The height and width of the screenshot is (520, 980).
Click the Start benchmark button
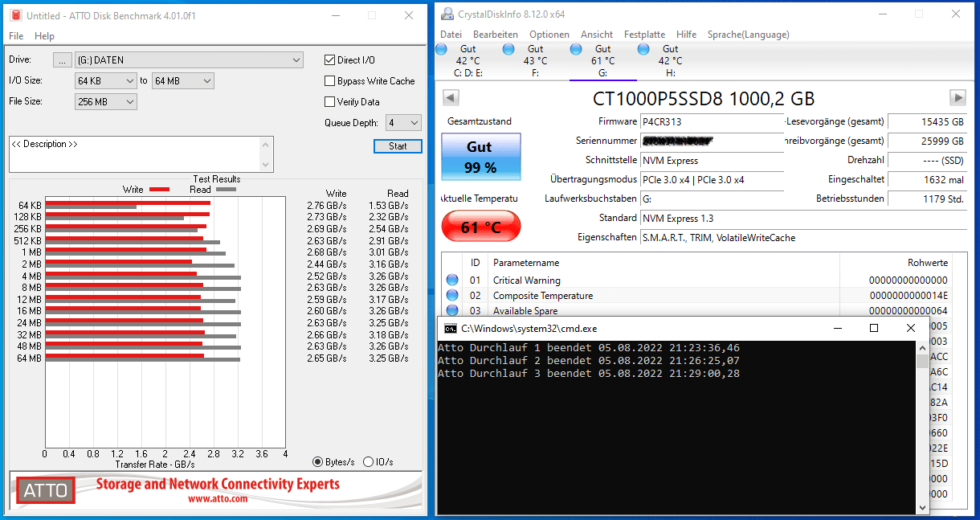[398, 146]
